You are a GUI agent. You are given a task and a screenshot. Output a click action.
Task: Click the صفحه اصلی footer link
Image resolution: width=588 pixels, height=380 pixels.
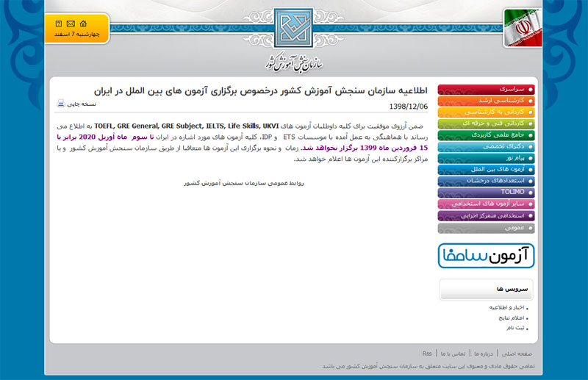[x=517, y=354]
